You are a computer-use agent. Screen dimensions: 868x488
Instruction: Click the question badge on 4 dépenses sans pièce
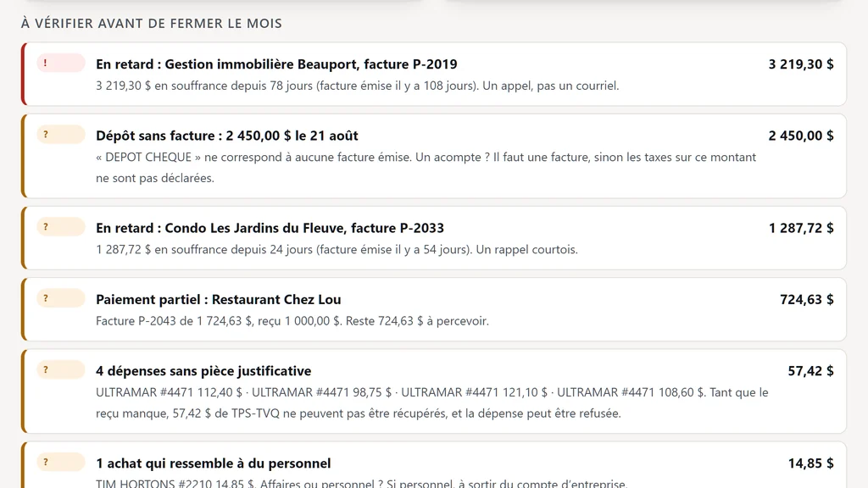pyautogui.click(x=61, y=369)
